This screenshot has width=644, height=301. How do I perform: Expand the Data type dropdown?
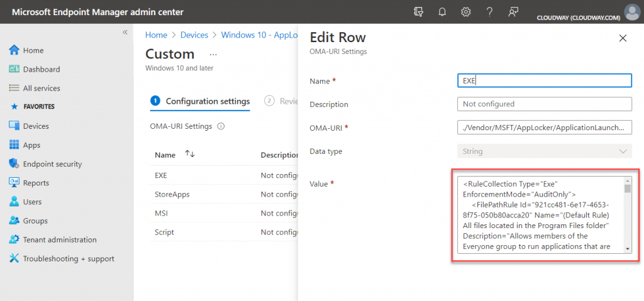pos(544,151)
